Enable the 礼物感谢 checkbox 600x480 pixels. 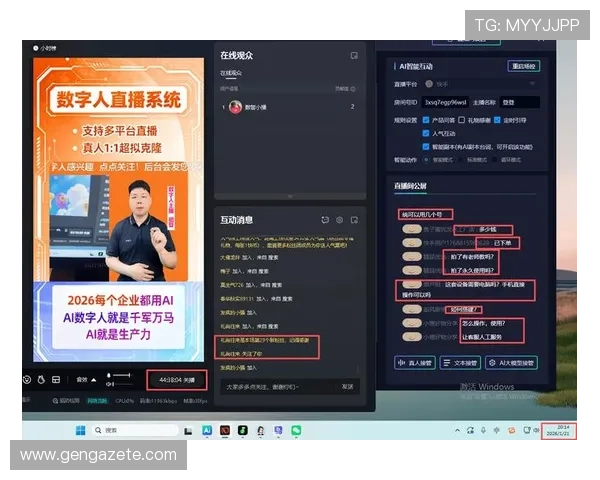[461, 120]
